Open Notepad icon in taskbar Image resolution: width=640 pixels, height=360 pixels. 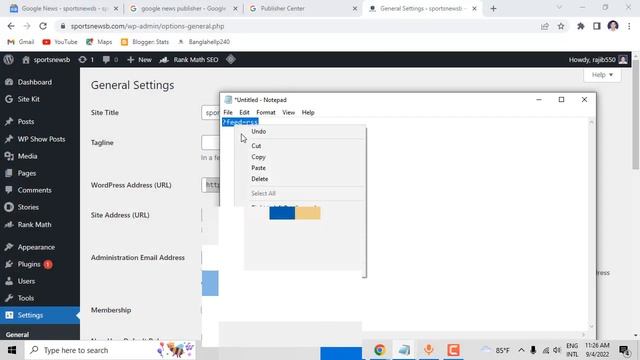pos(404,350)
